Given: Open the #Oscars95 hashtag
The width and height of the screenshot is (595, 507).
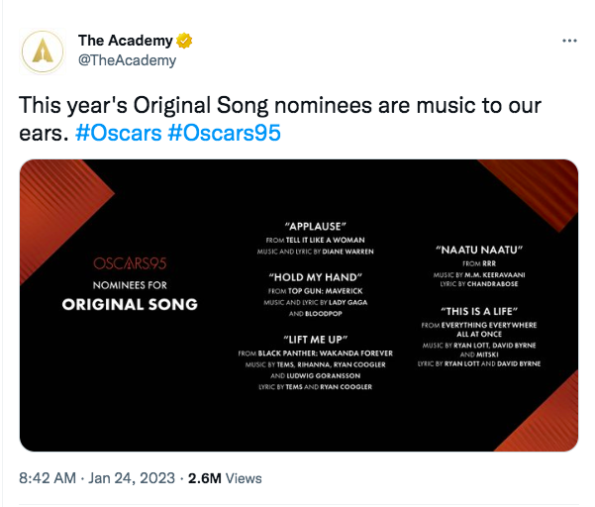Looking at the screenshot, I should pos(224,133).
